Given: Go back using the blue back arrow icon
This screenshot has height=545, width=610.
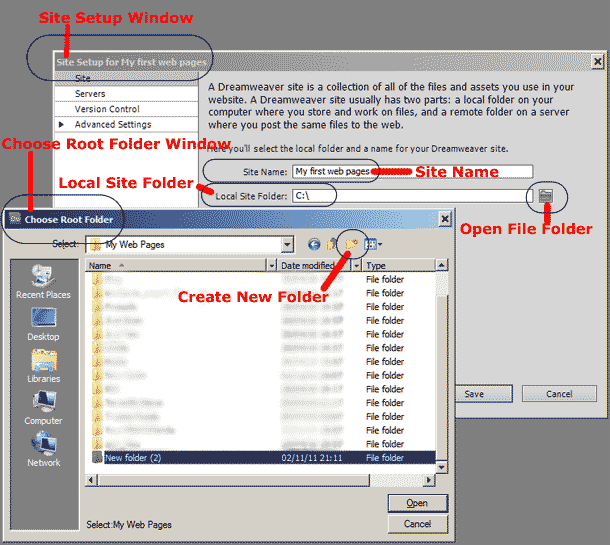Looking at the screenshot, I should 314,244.
